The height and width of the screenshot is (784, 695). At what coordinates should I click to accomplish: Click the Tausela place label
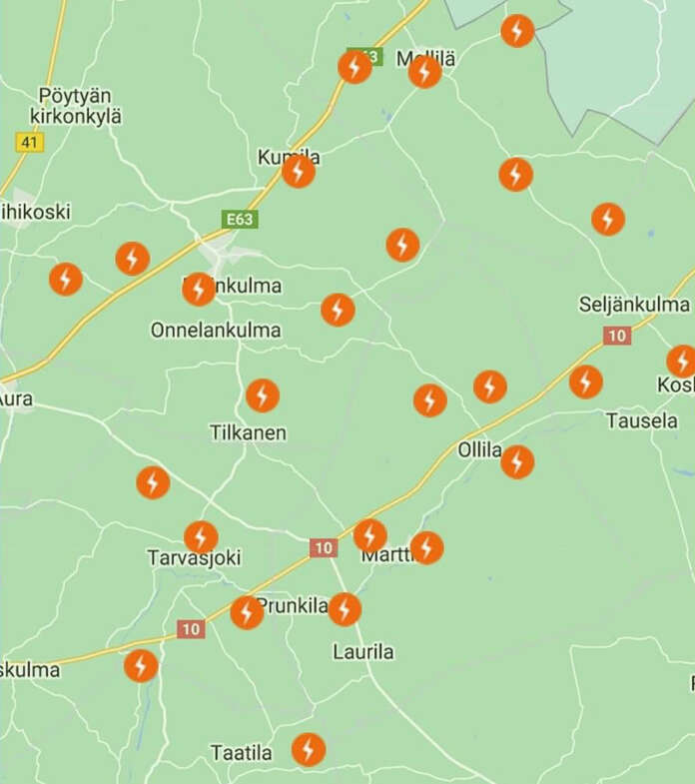[x=642, y=421]
